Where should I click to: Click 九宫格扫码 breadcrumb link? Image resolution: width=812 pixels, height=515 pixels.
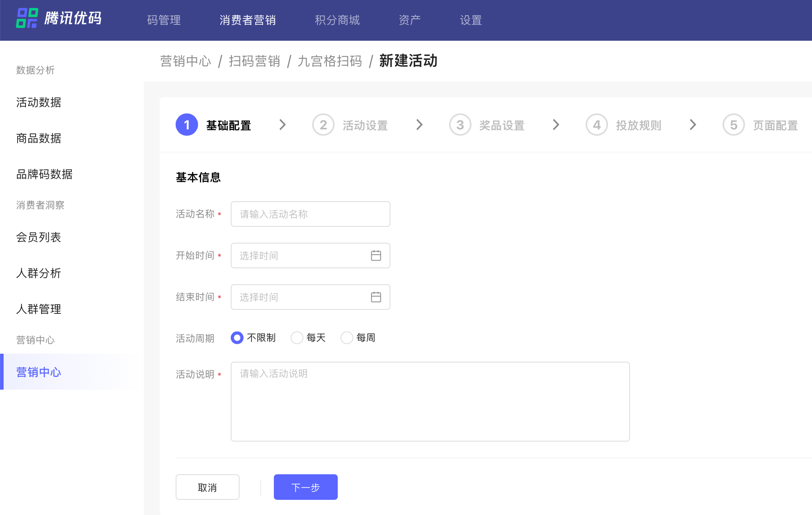(x=330, y=61)
